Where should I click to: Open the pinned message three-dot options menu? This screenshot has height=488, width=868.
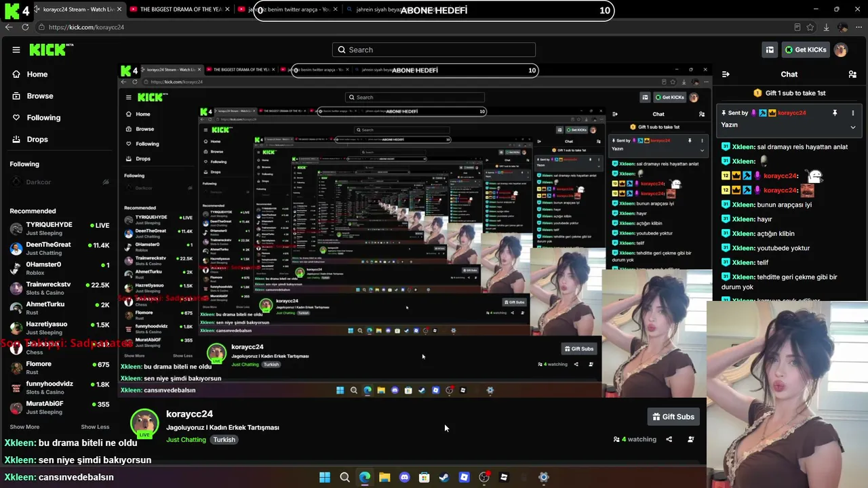853,113
